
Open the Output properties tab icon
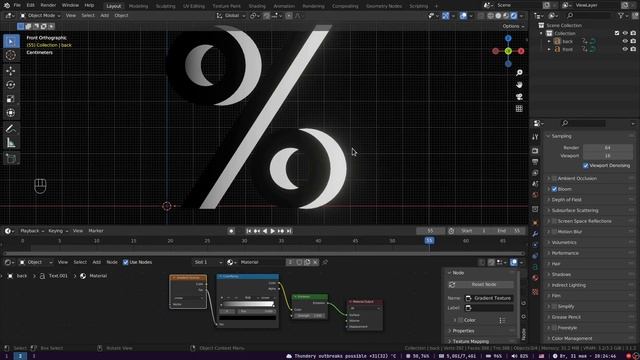pos(535,162)
